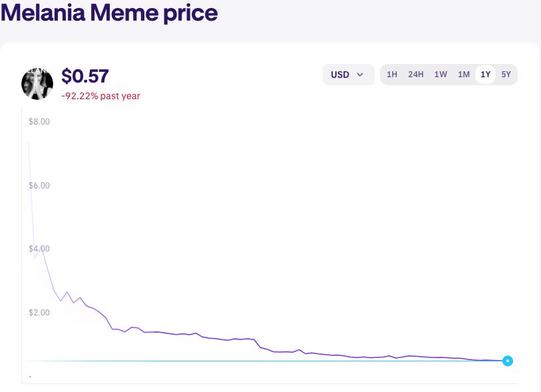The height and width of the screenshot is (392, 541).
Task: Open the USD currency selector
Action: pos(348,75)
